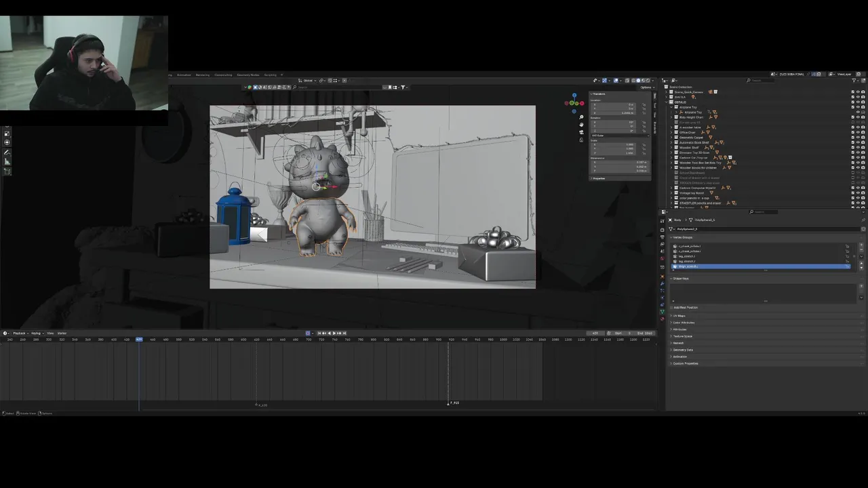Exclude Scene_Quick_Camera collection checkbox
868x488 pixels.
pos(853,92)
